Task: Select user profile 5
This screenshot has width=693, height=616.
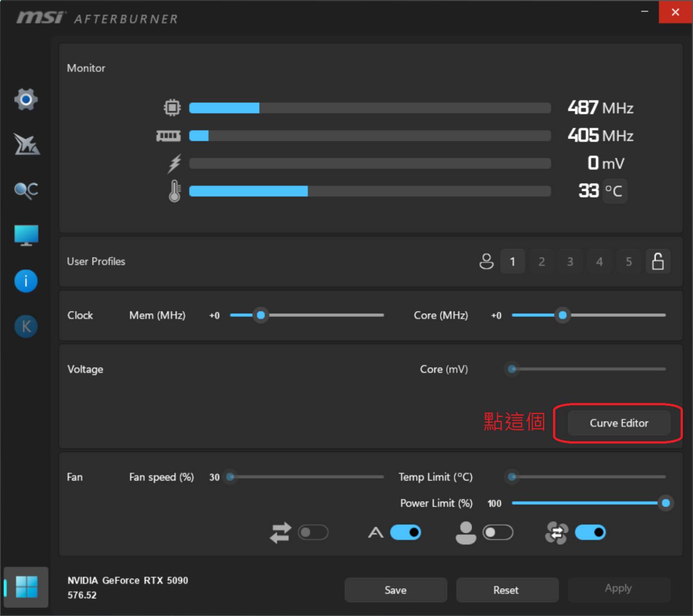Action: pos(629,262)
